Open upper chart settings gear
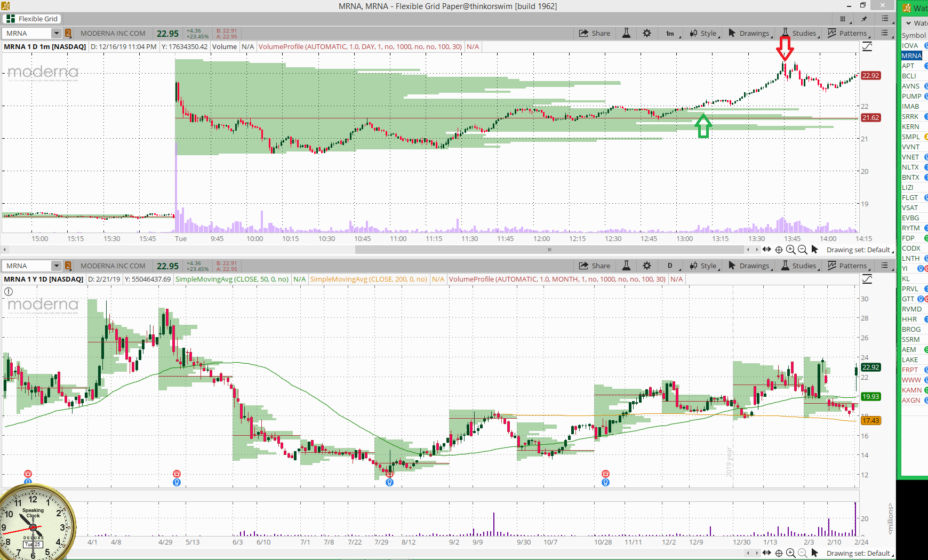 647,33
